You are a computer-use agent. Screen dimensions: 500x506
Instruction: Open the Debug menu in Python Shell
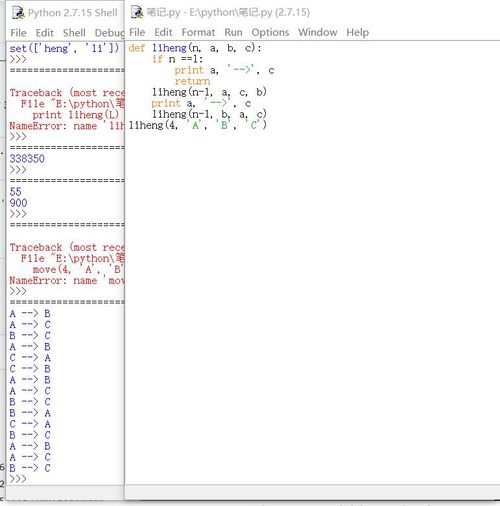tap(109, 33)
